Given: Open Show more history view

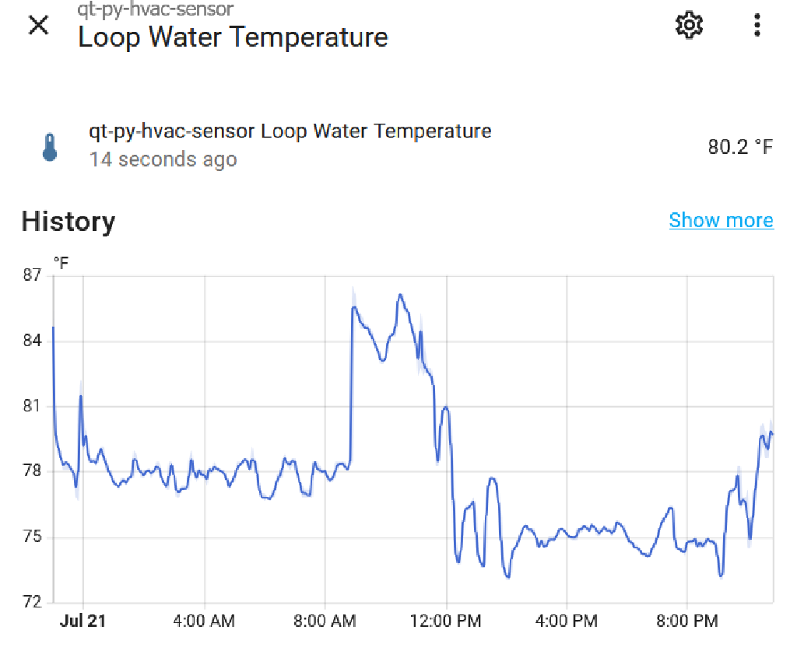Looking at the screenshot, I should 721,220.
